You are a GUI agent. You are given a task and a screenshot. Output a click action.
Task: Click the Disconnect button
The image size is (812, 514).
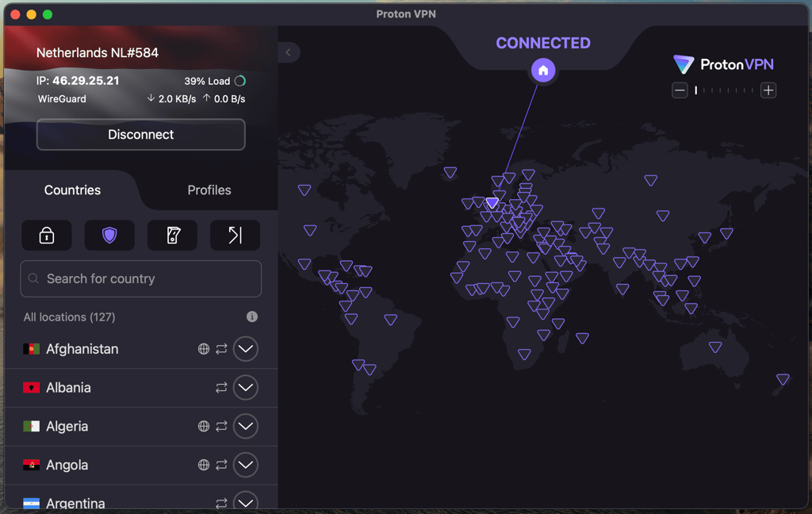click(x=141, y=135)
